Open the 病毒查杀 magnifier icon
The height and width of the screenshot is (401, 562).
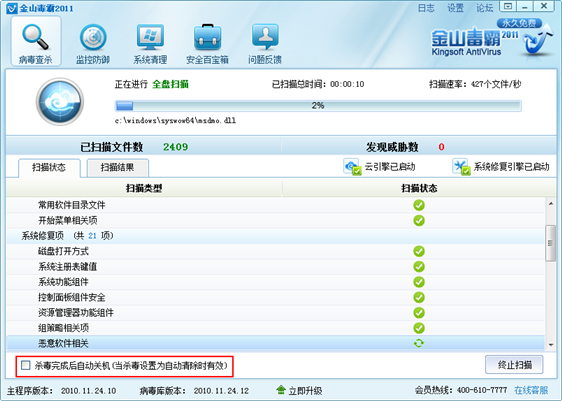point(35,37)
